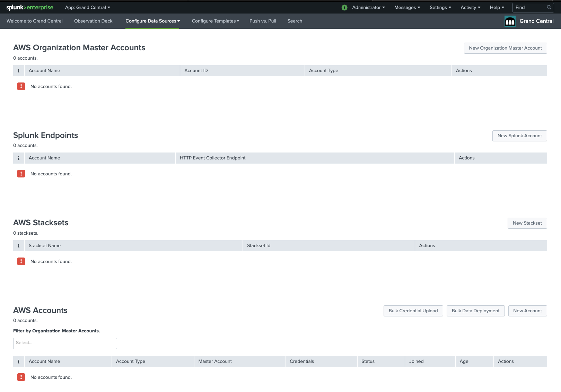This screenshot has width=561, height=392.
Task: Open the Search tab
Action: (x=295, y=21)
